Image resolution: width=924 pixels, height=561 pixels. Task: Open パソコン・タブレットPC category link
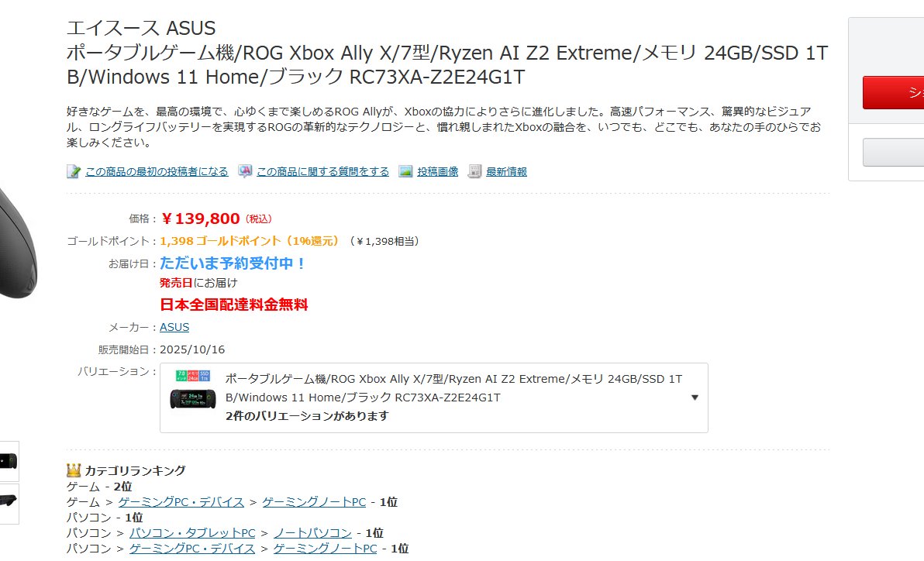click(192, 532)
